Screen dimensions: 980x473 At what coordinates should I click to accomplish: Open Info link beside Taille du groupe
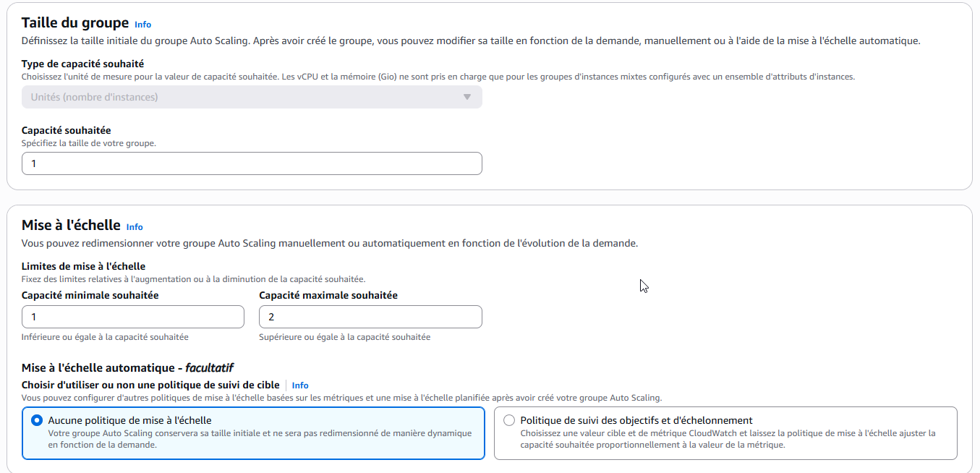pos(142,25)
